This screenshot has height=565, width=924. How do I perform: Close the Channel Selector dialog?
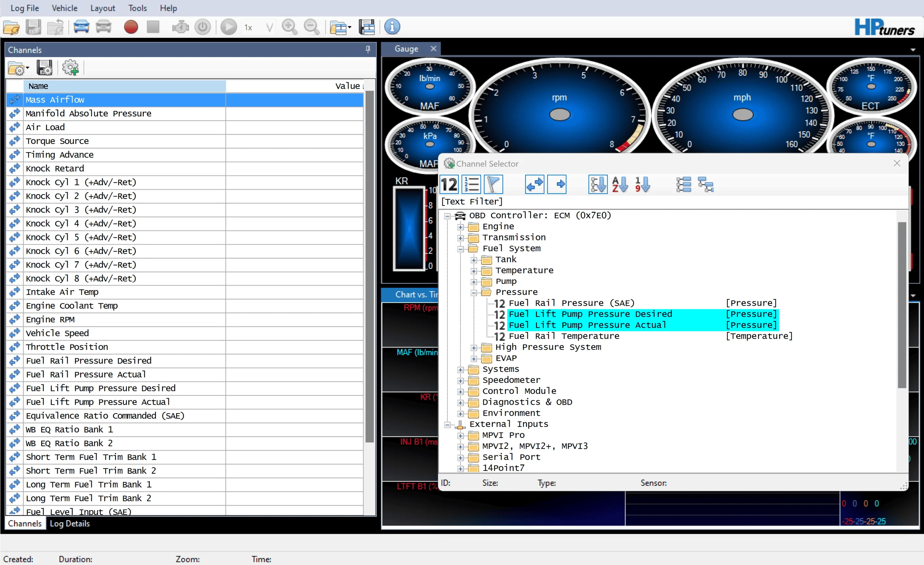pyautogui.click(x=897, y=163)
